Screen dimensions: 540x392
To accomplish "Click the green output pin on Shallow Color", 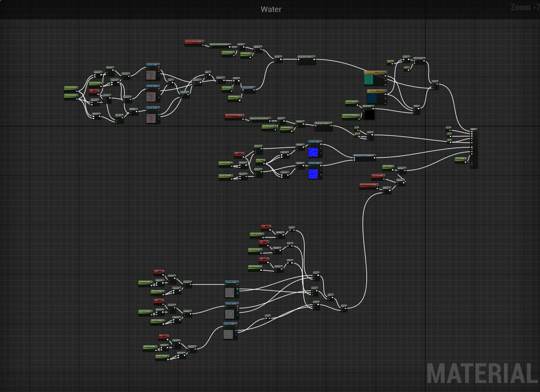I will [x=385, y=80].
